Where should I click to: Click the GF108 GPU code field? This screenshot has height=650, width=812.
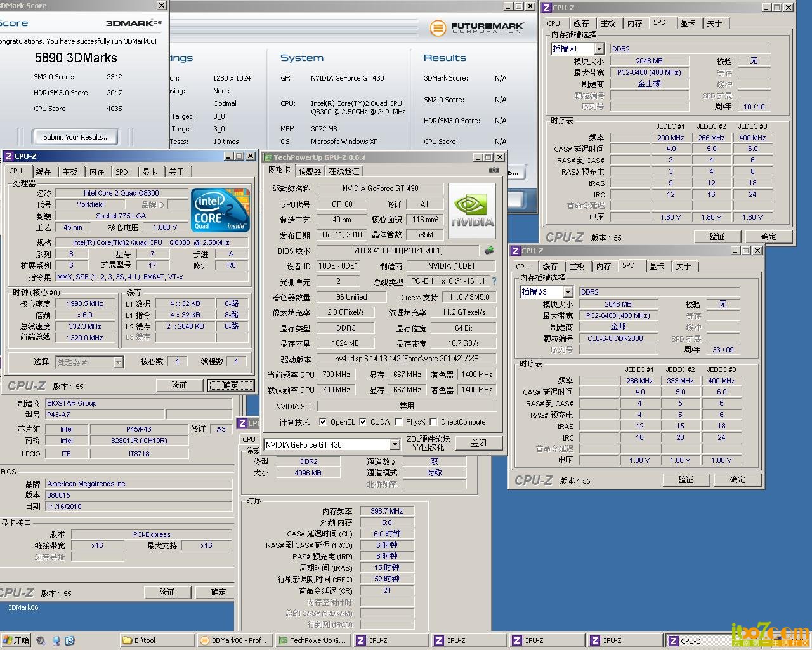342,204
